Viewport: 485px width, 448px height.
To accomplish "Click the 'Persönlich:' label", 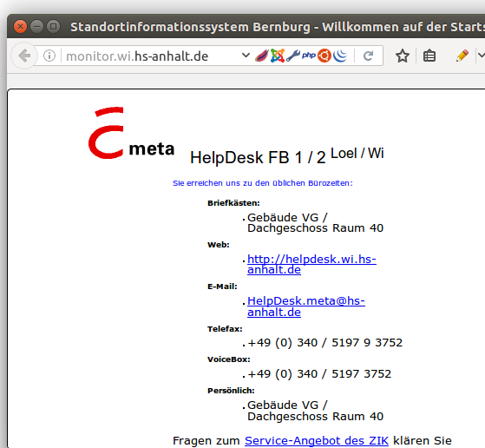I will 231,391.
